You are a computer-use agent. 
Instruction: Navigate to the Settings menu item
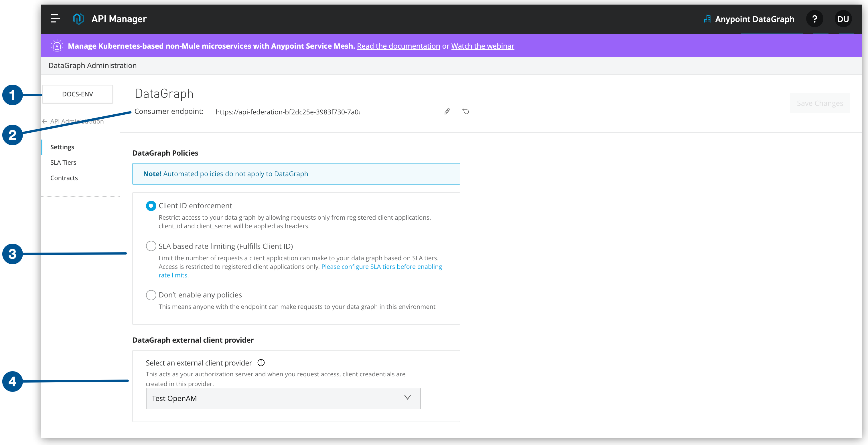(x=62, y=146)
